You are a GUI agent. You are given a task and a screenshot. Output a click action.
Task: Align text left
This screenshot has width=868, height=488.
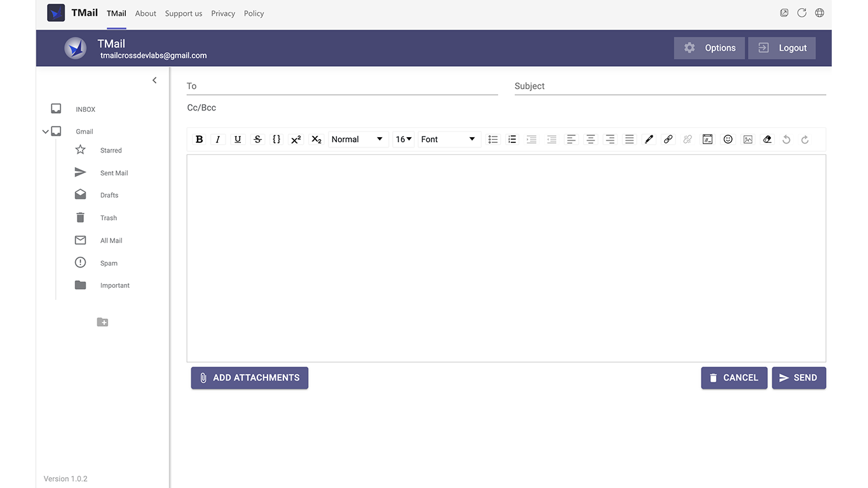tap(571, 139)
